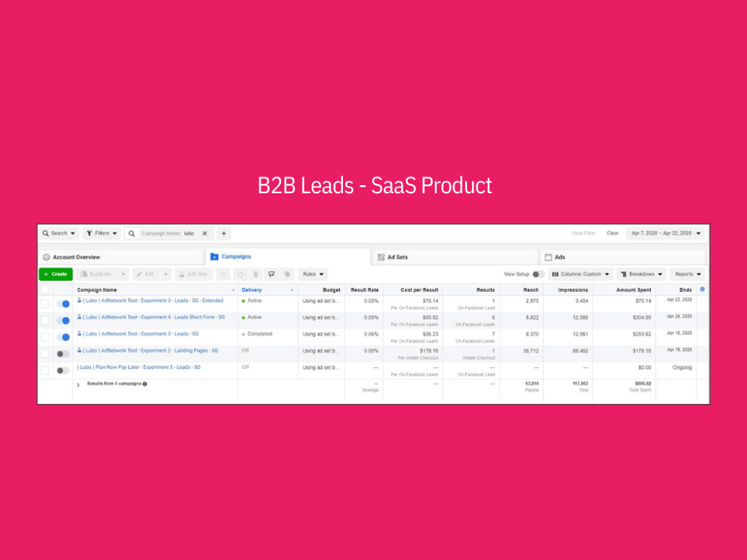This screenshot has width=747, height=560.
Task: Check the select-all header checkbox
Action: 45,290
